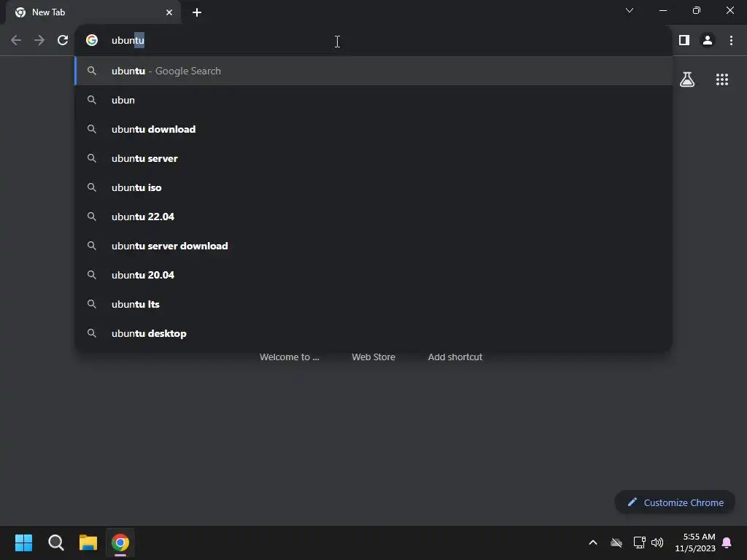Open the Web Store shortcut
Image resolution: width=747 pixels, height=560 pixels.
point(373,357)
